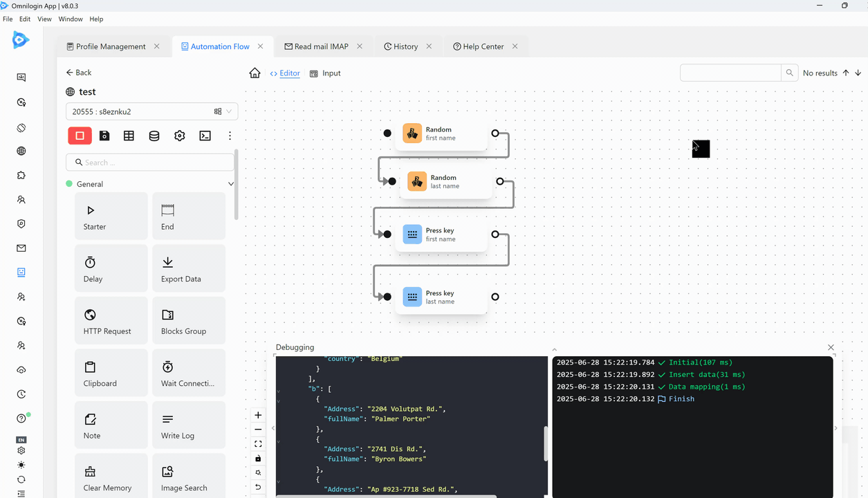Switch to the Profile Management tab
This screenshot has width=868, height=498.
tap(111, 46)
